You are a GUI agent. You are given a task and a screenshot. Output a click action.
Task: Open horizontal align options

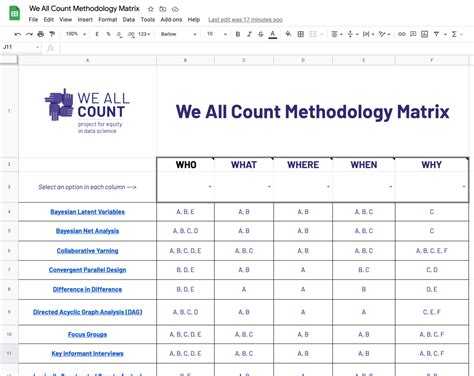coord(337,34)
